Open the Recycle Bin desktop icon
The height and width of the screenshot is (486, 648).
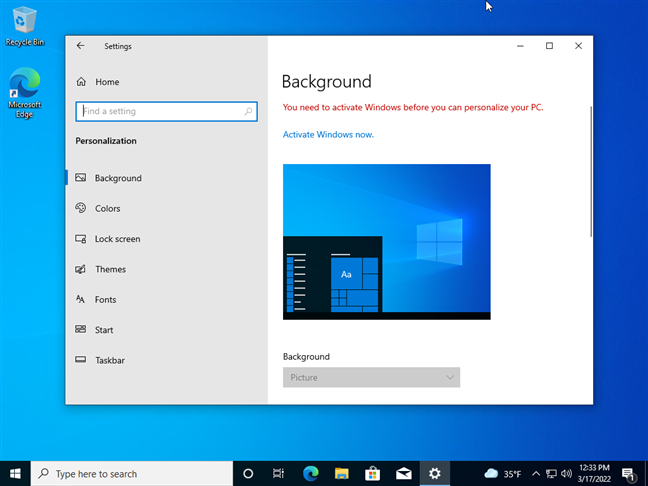(x=25, y=26)
